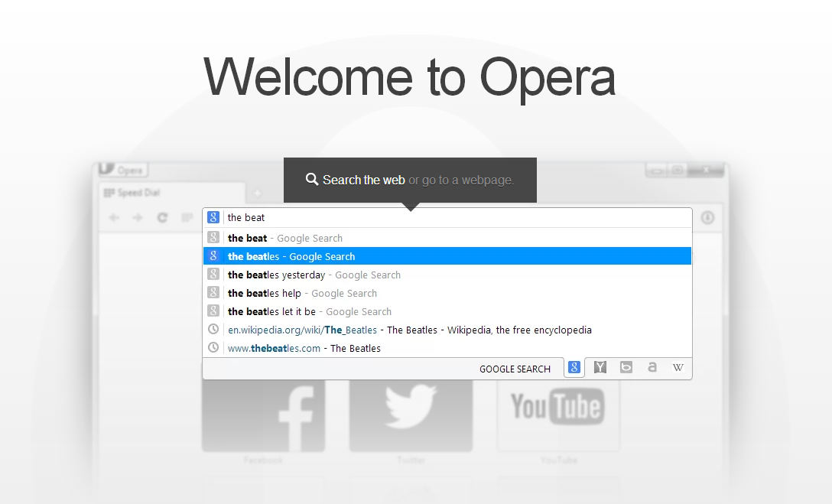
Task: Select Google search engine icon
Action: [574, 367]
